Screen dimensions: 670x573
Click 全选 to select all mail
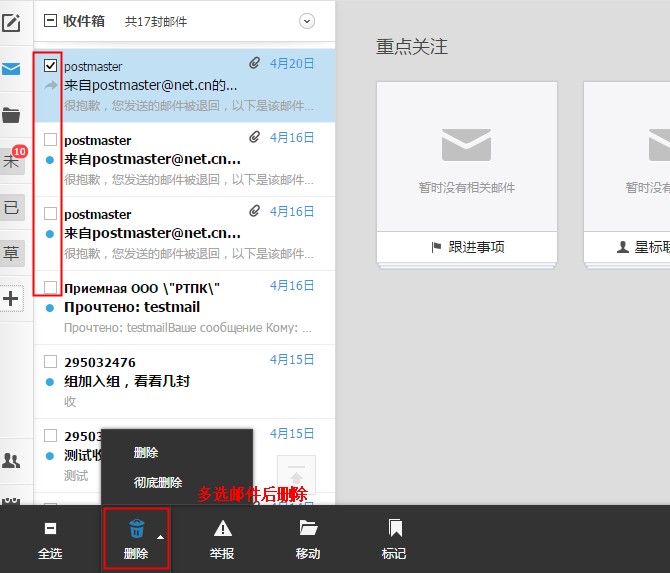tap(50, 539)
